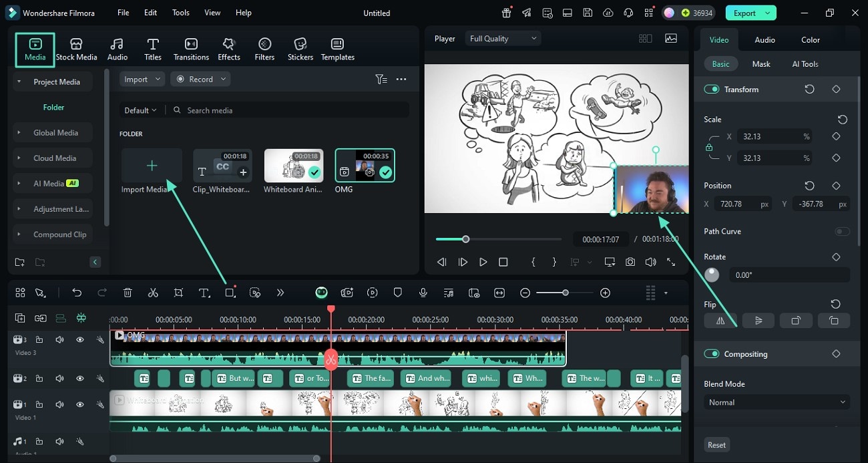
Task: Open the Transitions library
Action: pos(191,49)
